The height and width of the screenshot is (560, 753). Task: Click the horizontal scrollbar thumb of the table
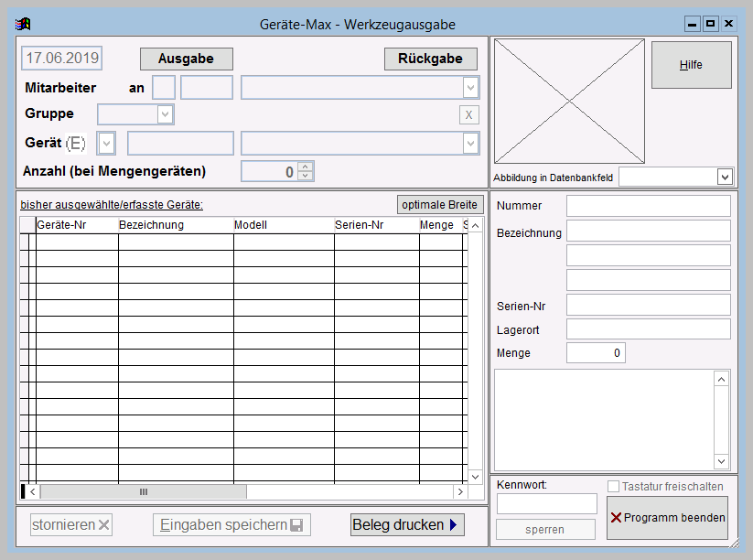144,492
